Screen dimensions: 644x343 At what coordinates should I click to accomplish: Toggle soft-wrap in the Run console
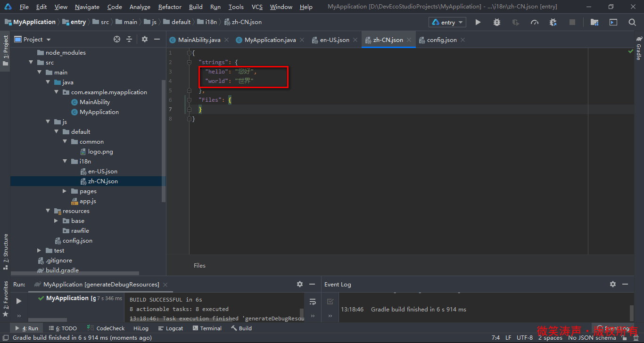(312, 302)
